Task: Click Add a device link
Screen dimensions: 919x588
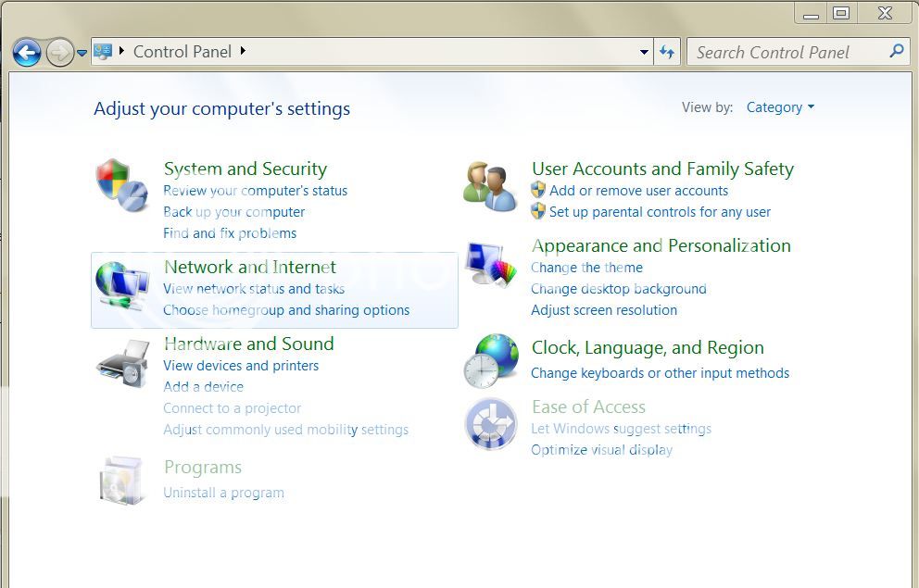Action: click(x=204, y=386)
